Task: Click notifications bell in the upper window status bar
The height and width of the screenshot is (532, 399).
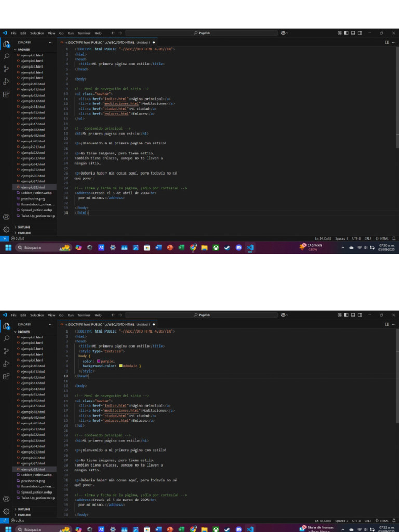Action: click(394, 238)
